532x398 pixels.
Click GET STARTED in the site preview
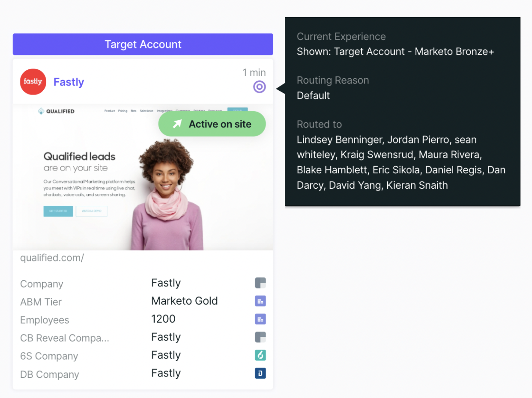point(58,211)
